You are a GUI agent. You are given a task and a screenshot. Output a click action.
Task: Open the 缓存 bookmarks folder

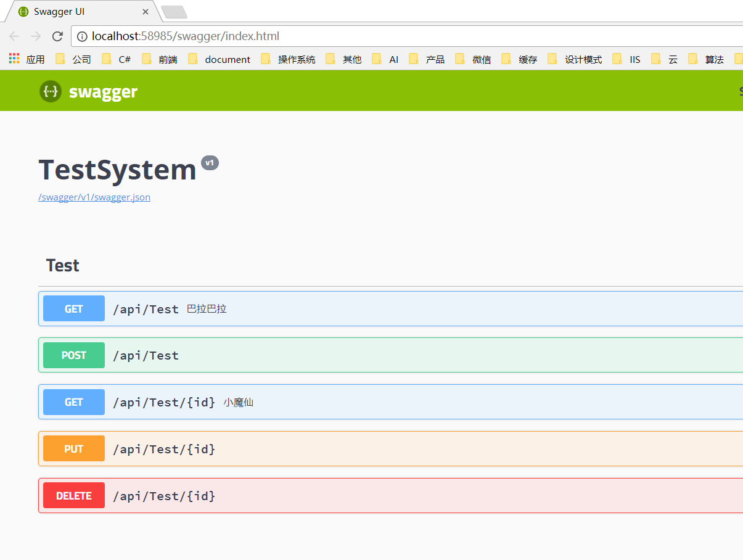tap(520, 59)
